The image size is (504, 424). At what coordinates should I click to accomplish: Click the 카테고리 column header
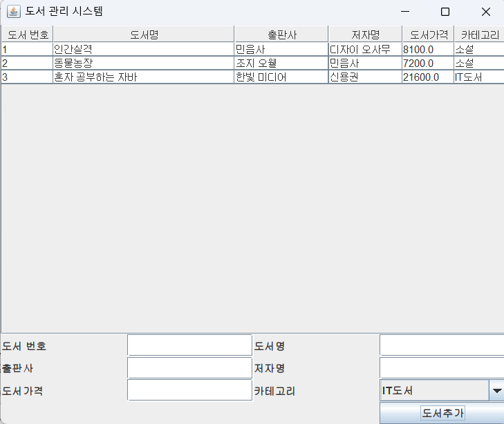coord(479,35)
